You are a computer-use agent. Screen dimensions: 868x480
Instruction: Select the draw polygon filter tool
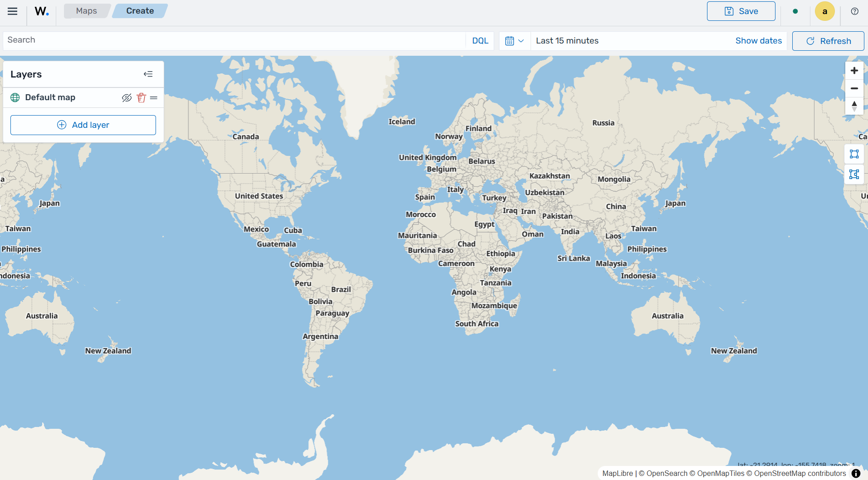tap(854, 175)
